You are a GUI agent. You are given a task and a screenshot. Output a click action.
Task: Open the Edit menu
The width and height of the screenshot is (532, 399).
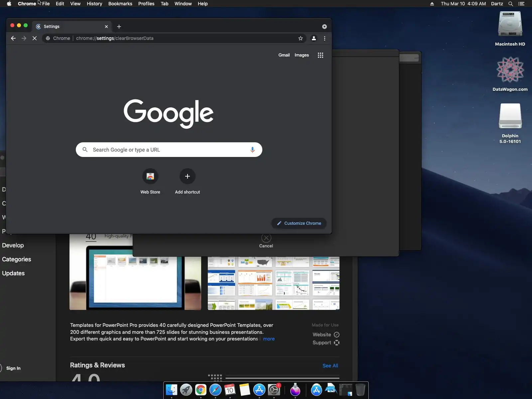(60, 4)
